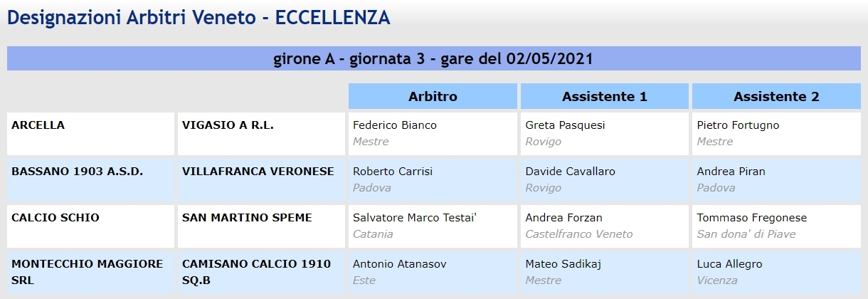Click assistant Greta Pasquesi
The height and width of the screenshot is (299, 868).
pos(565,125)
